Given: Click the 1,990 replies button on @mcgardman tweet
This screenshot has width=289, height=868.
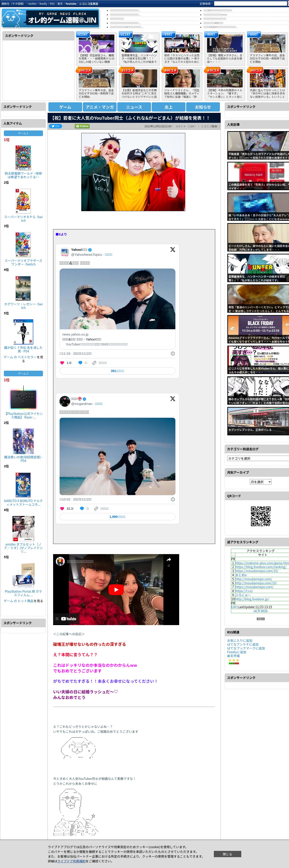Looking at the screenshot, I should 117,516.
